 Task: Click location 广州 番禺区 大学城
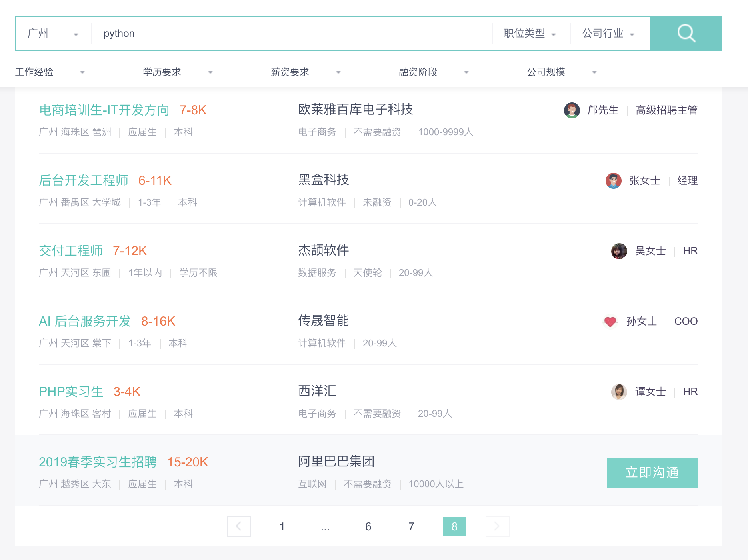80,202
